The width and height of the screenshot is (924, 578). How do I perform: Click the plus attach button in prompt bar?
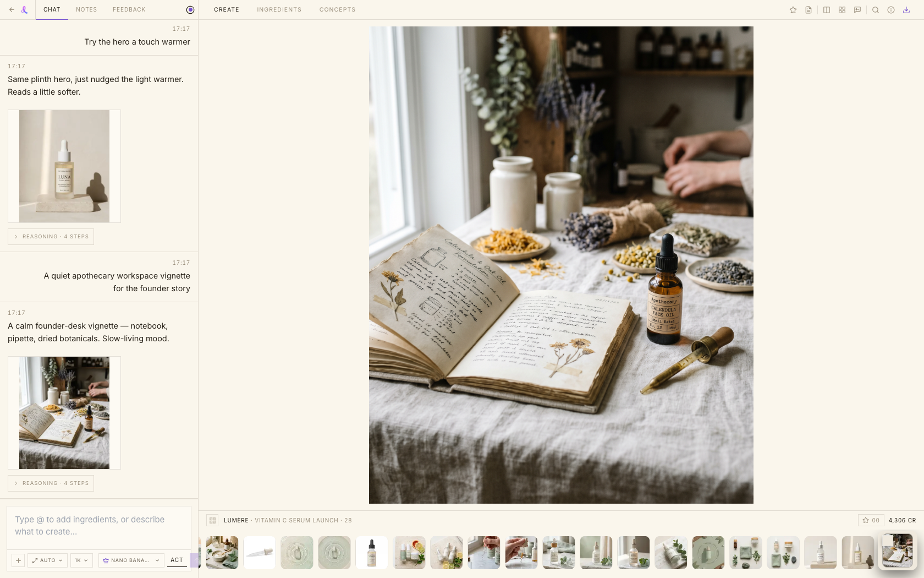[18, 560]
